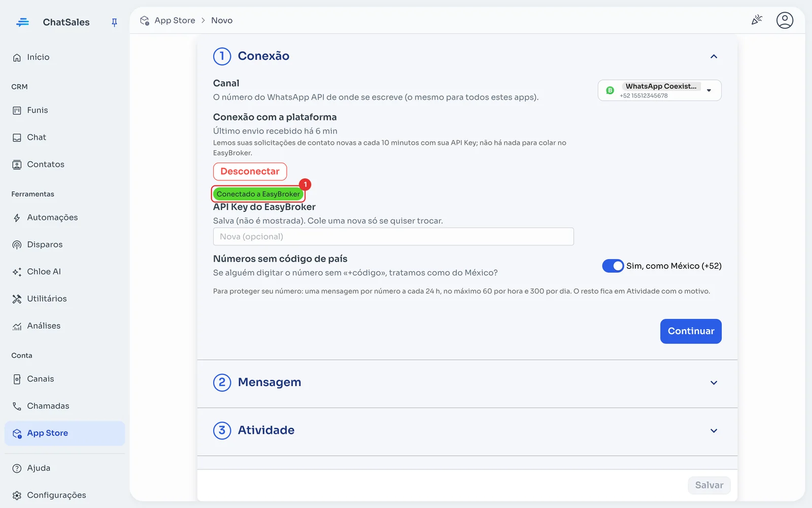Image resolution: width=812 pixels, height=508 pixels.
Task: Click the Utilitários tools icon
Action: coord(17,299)
